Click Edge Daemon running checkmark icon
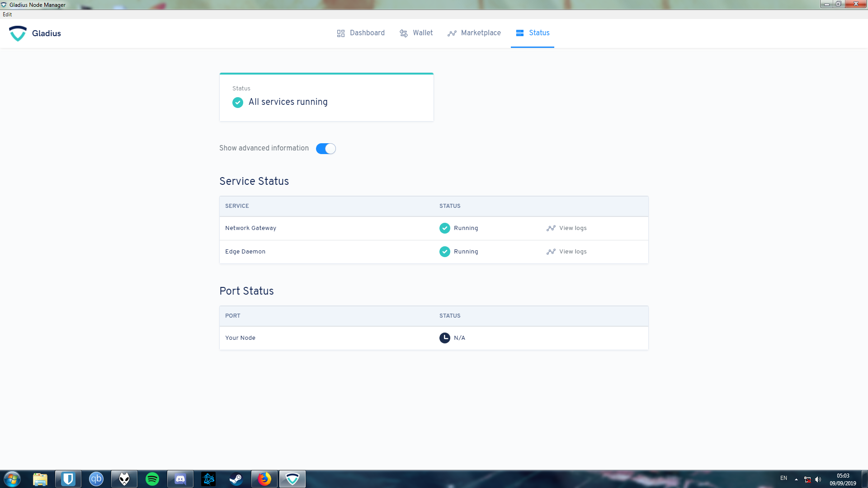 445,252
